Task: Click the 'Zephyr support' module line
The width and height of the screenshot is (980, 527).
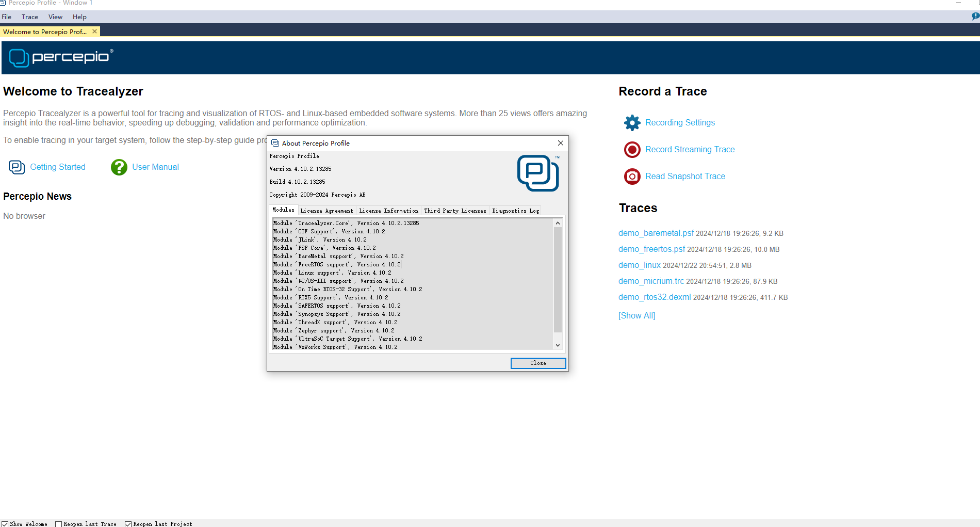Action: [334, 330]
